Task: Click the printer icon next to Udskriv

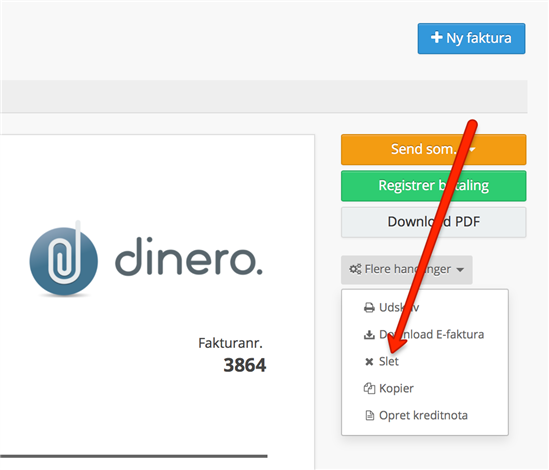Action: pos(369,307)
